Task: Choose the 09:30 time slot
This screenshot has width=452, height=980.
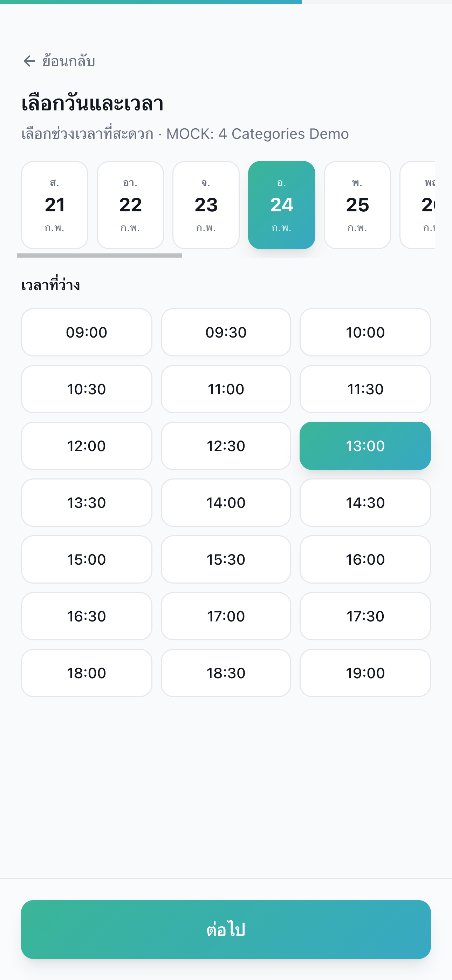Action: coord(226,332)
